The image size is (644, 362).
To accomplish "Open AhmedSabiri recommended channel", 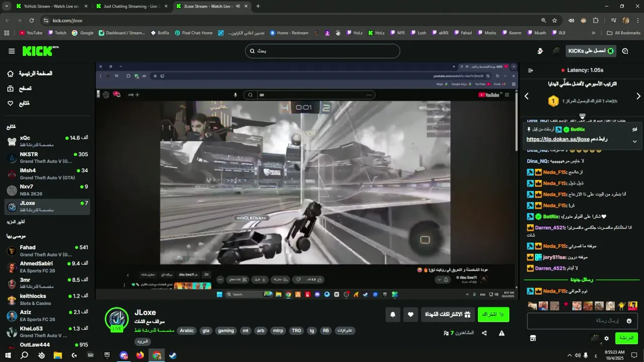I will [x=47, y=266].
